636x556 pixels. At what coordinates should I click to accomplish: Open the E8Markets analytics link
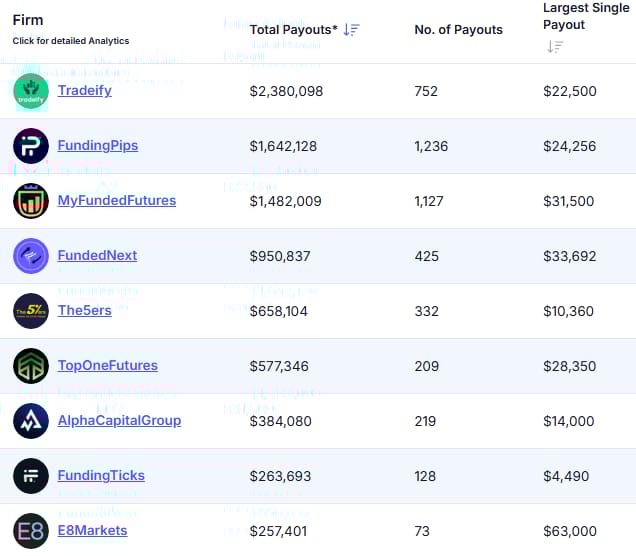pos(92,530)
